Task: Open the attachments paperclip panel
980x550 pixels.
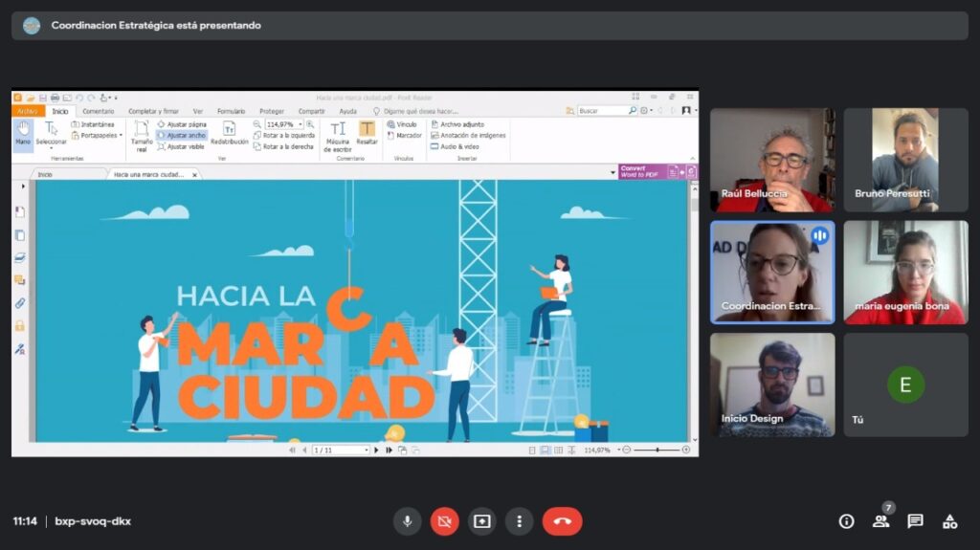Action: (20, 303)
